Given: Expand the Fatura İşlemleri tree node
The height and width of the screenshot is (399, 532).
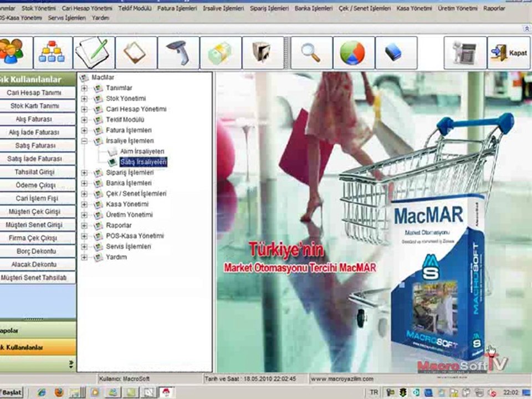Looking at the screenshot, I should coord(84,130).
